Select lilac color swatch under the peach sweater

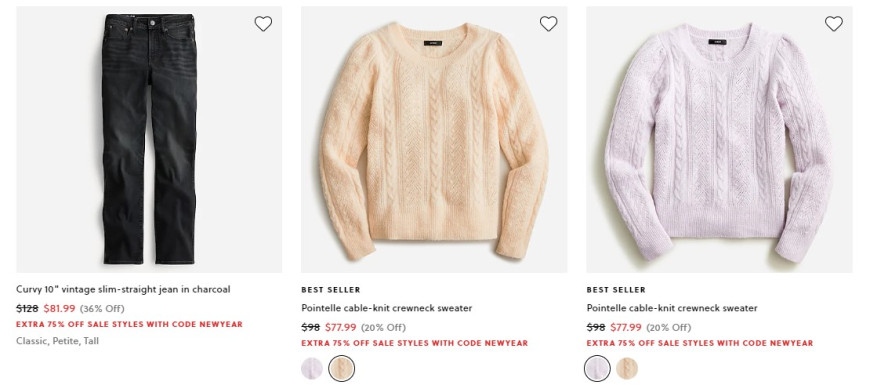tap(312, 368)
